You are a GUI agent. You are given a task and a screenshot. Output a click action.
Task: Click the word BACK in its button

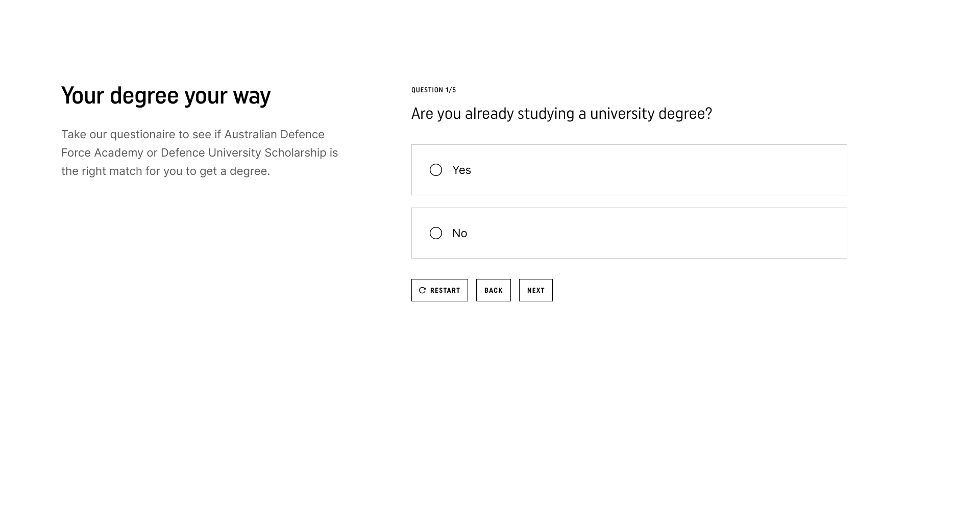[494, 290]
